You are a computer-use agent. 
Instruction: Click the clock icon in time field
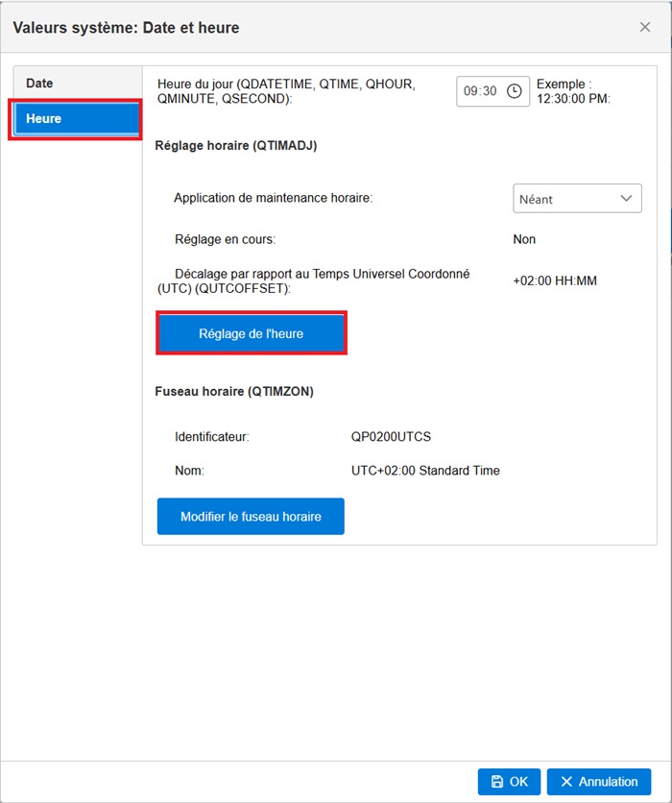click(515, 91)
